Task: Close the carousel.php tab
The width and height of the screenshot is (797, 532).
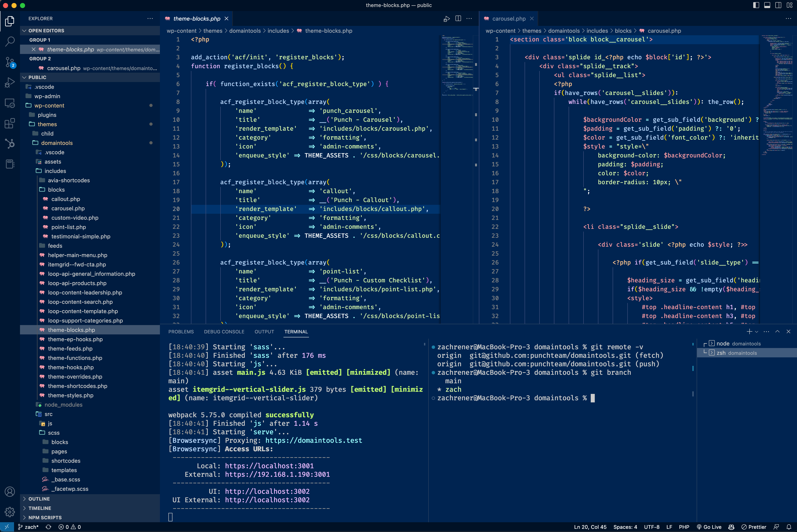Action: [532, 19]
